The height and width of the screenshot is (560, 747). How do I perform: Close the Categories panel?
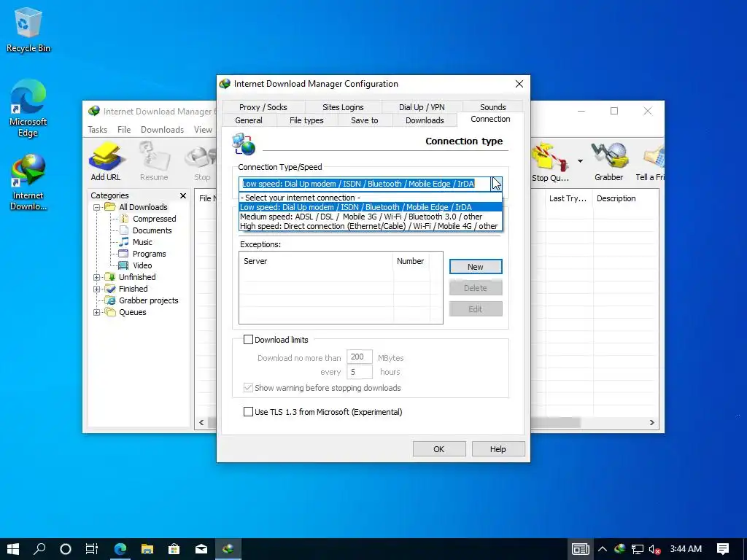pos(183,195)
